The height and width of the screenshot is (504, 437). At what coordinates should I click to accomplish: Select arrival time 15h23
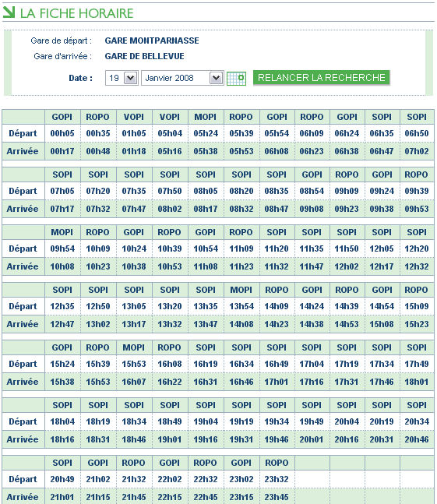pos(417,324)
